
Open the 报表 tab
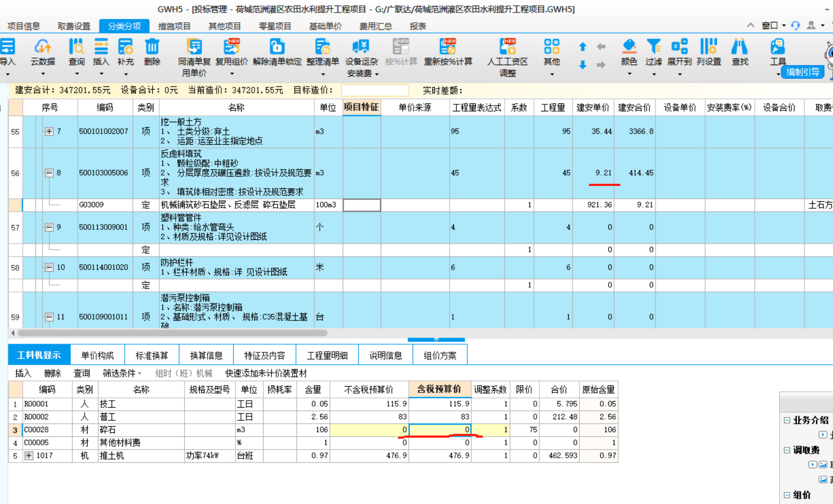pyautogui.click(x=418, y=26)
